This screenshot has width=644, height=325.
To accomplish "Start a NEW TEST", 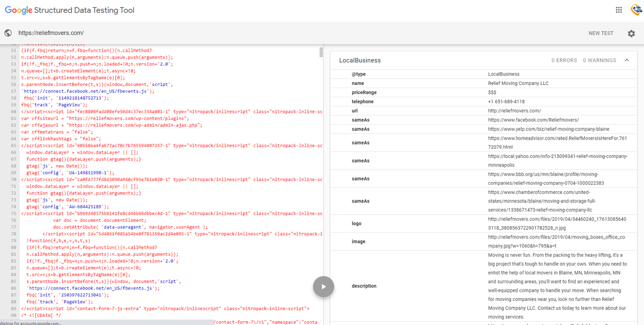I will coord(601,33).
